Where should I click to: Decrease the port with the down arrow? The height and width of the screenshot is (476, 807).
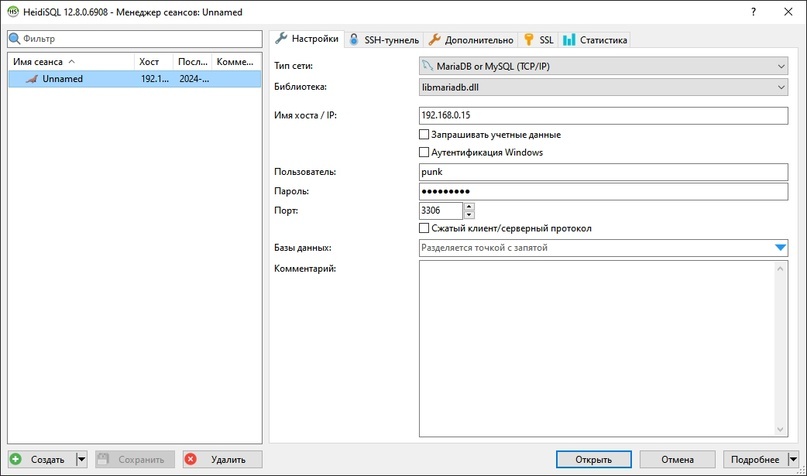tap(469, 215)
